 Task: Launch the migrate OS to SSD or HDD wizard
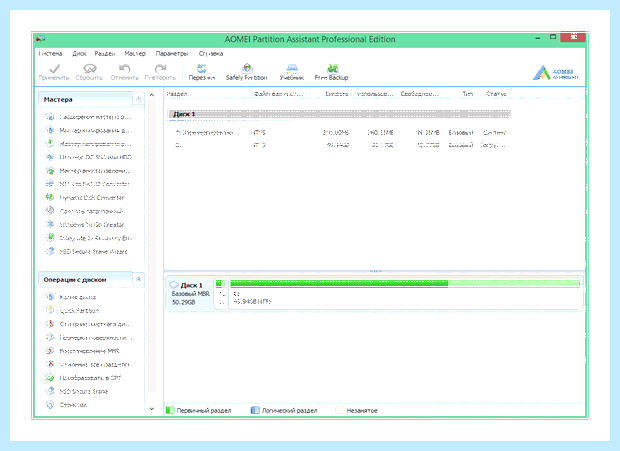[89, 157]
